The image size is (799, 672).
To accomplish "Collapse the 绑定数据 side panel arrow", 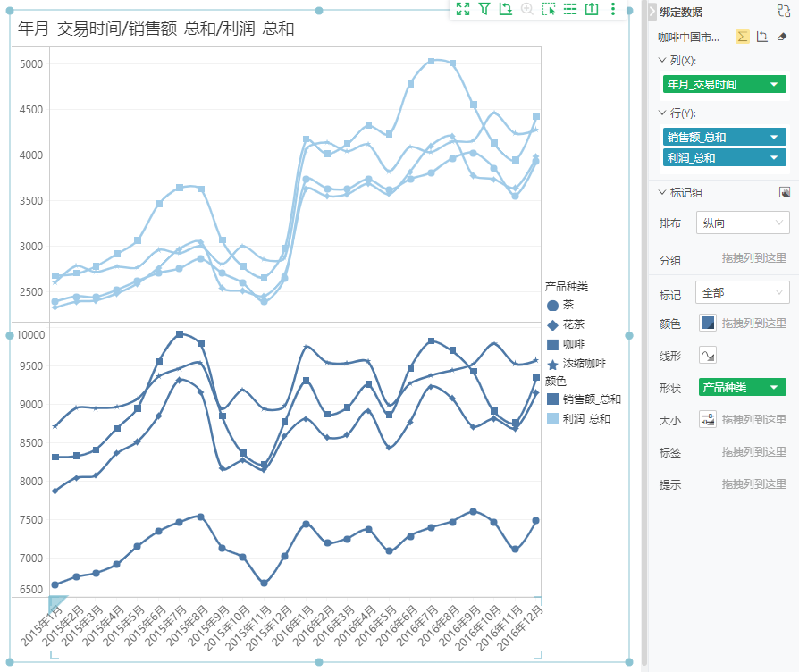I will tap(652, 12).
